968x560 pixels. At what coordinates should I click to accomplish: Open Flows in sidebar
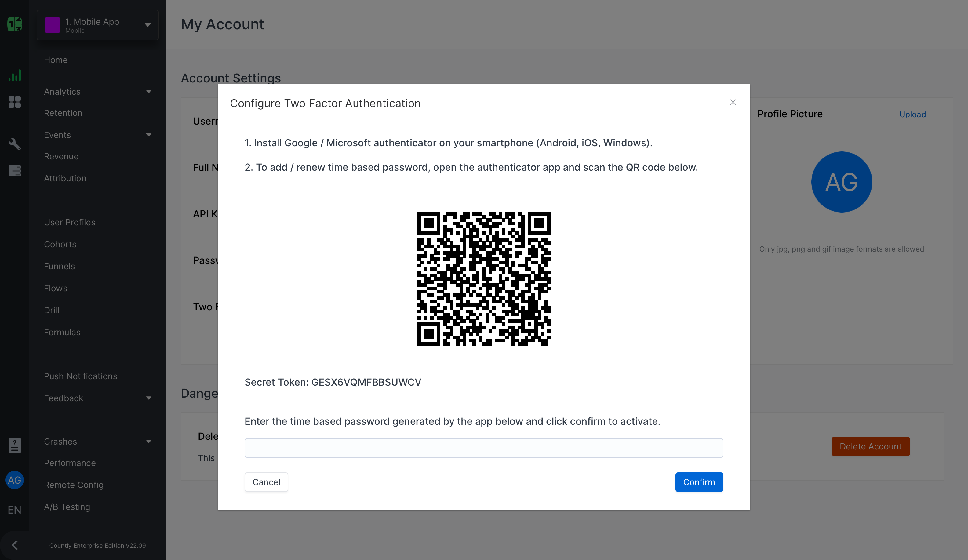coord(55,288)
